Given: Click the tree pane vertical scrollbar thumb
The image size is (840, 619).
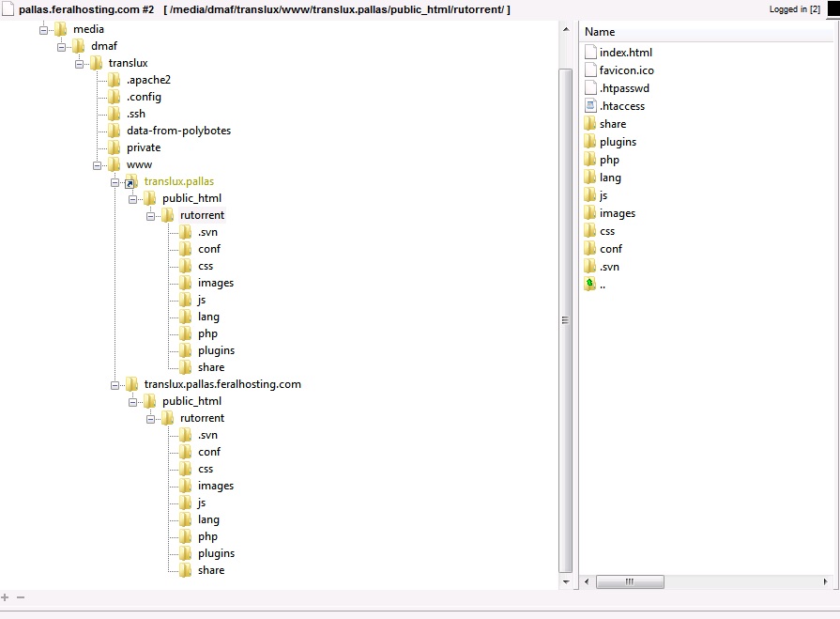Looking at the screenshot, I should (x=565, y=320).
